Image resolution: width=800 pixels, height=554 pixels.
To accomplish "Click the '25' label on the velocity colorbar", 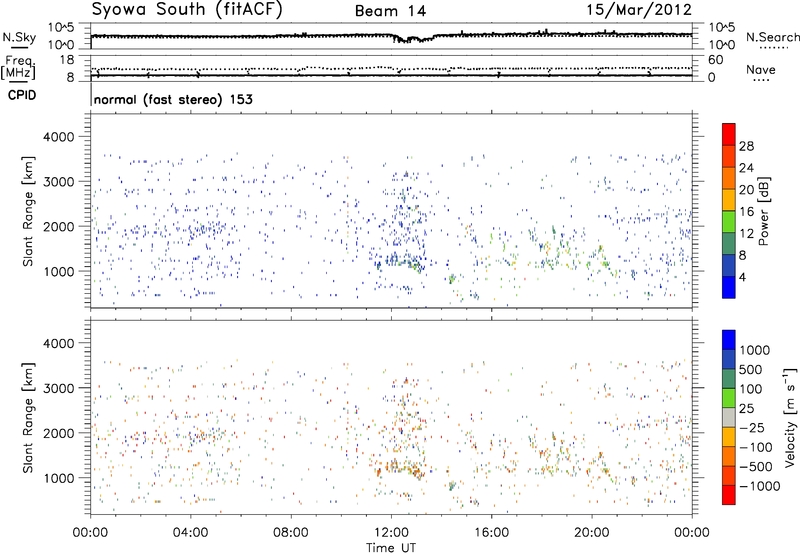I will click(x=748, y=408).
